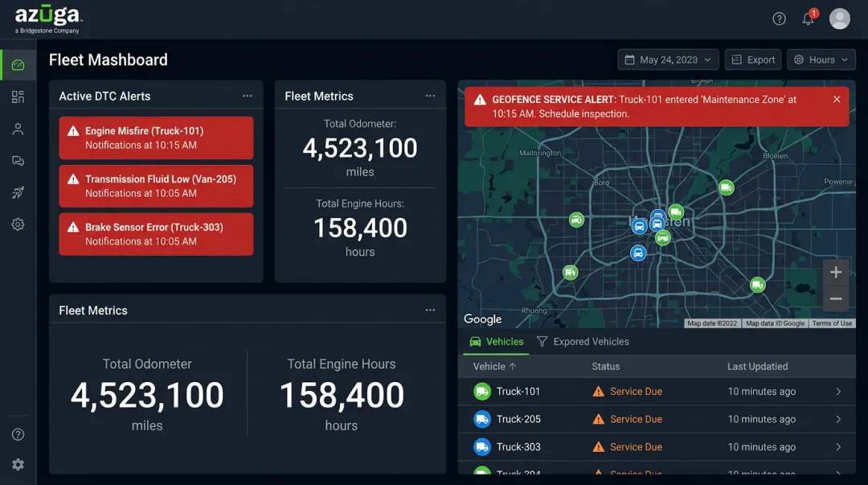This screenshot has height=485, width=868.
Task: Click the help icon in top header
Action: point(779,18)
